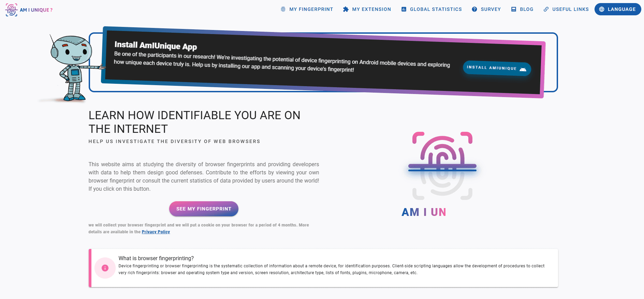This screenshot has height=299, width=644.
Task: Click the Am I Unique fingerprint logo icon
Action: click(x=11, y=10)
